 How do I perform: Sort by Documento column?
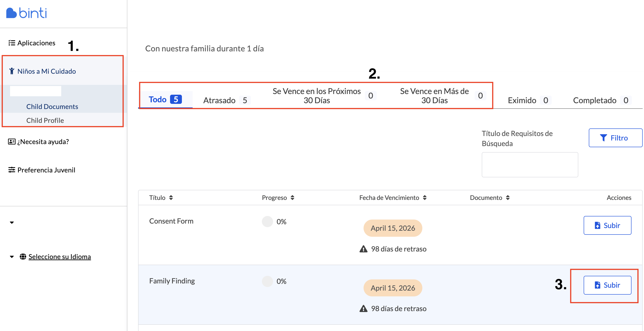tap(490, 198)
